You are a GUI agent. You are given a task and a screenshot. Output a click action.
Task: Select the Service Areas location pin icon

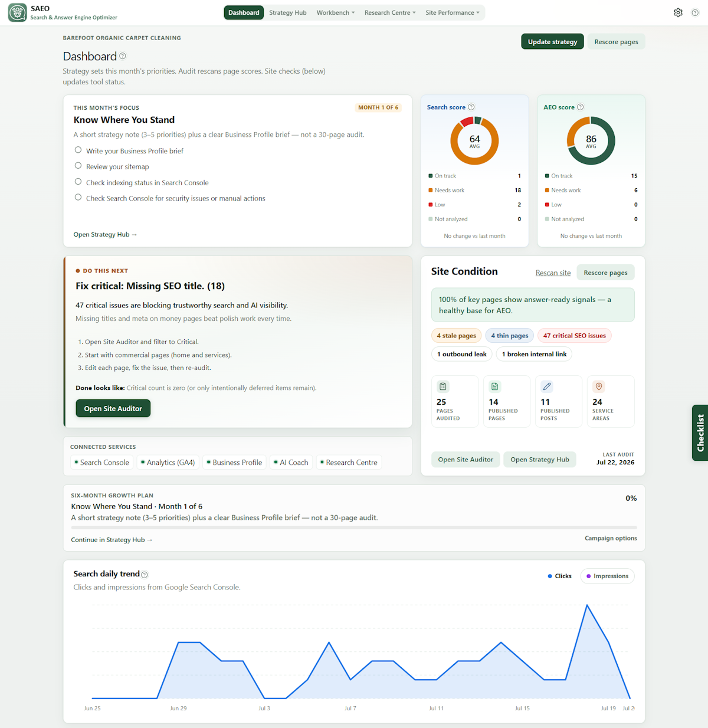click(x=599, y=386)
